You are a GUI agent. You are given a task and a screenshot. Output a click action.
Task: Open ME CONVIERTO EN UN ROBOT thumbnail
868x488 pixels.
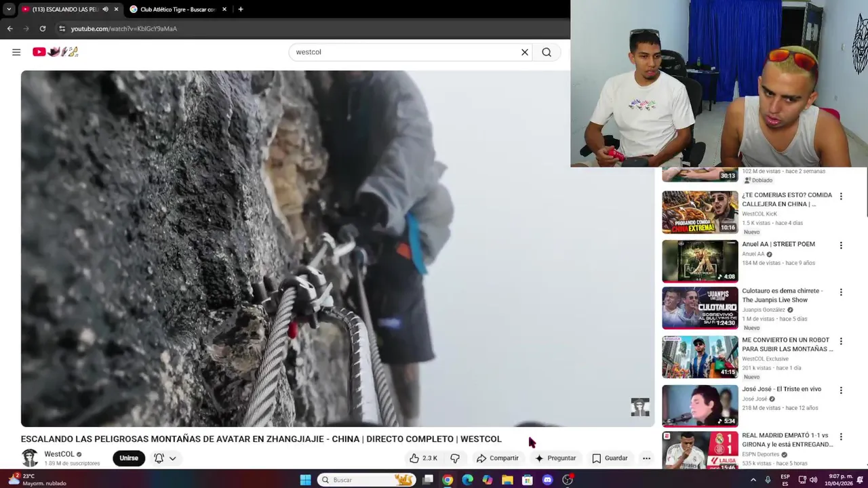tap(700, 357)
